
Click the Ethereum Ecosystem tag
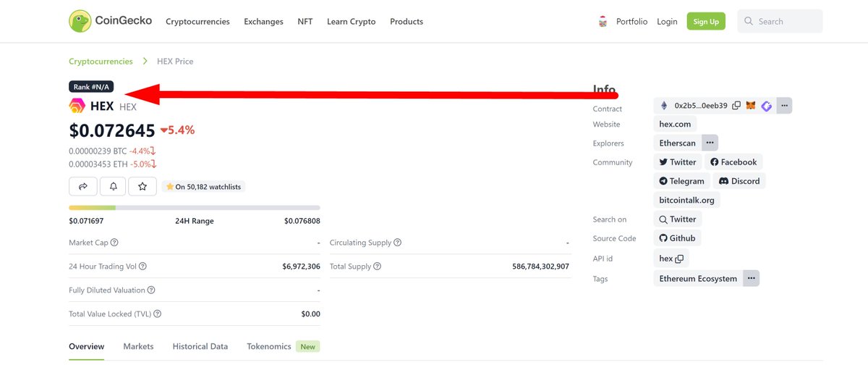[698, 279]
